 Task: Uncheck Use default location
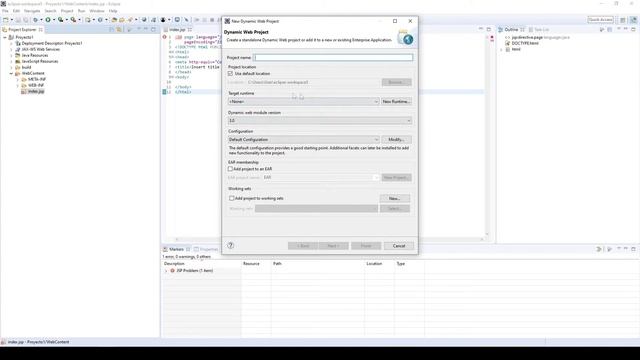coord(230,73)
